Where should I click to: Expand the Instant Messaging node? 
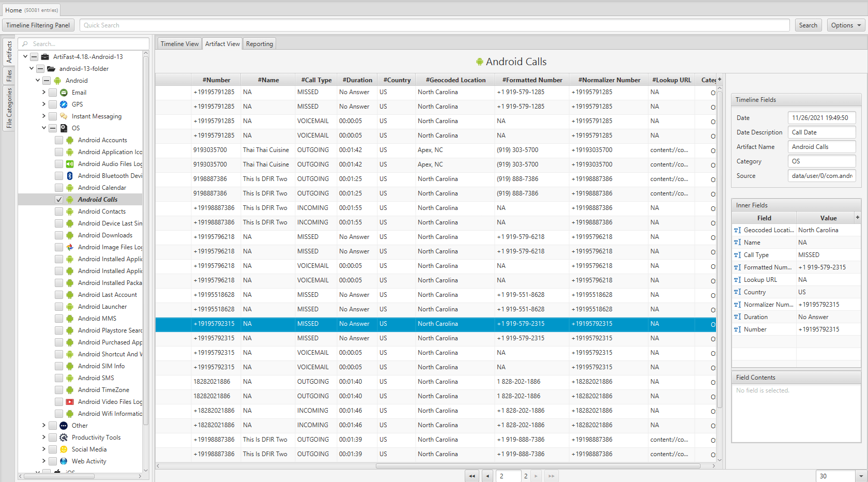44,116
